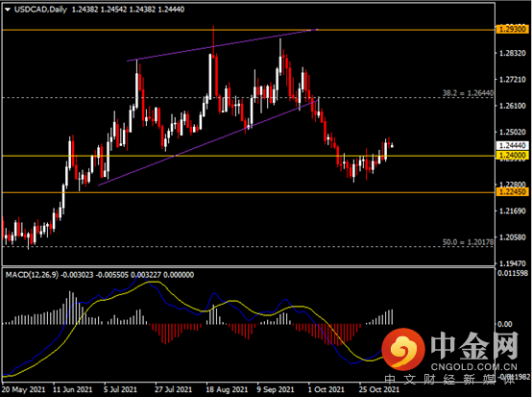
Task: Click the upper purple trendline
Action: point(222,45)
